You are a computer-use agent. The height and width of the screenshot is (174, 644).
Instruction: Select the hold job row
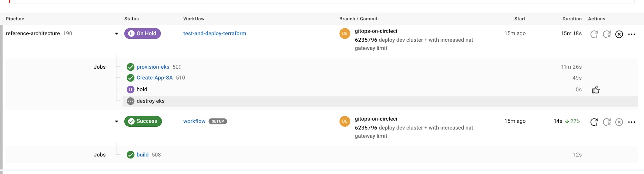(x=142, y=89)
